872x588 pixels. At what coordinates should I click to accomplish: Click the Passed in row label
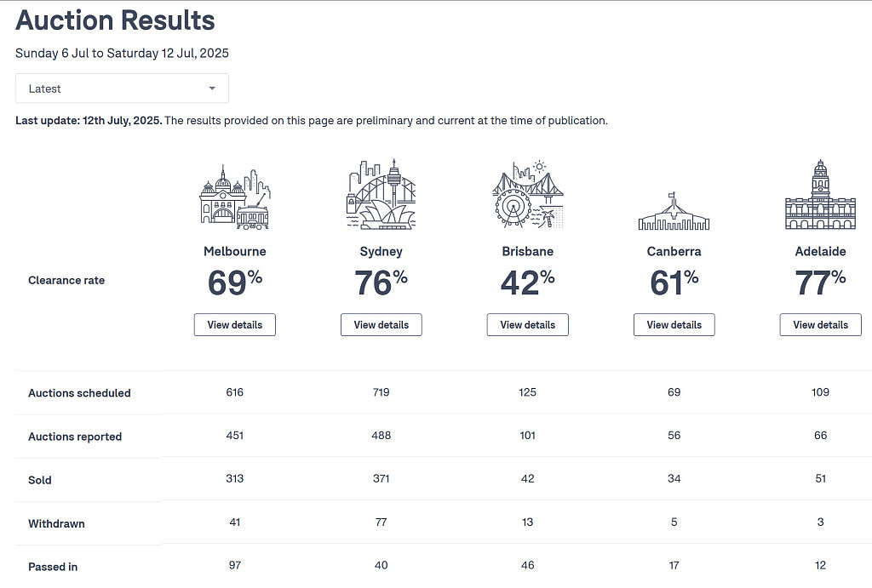tap(53, 567)
